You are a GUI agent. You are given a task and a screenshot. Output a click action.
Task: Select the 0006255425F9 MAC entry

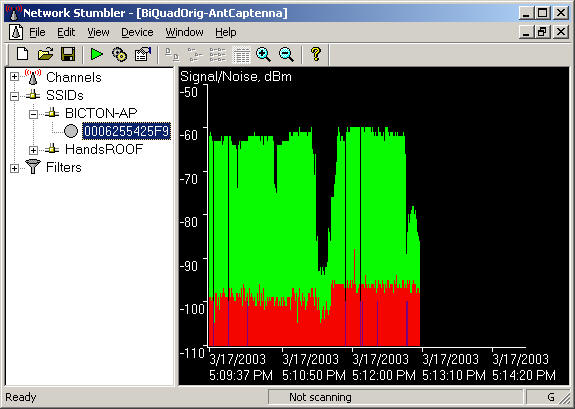click(x=127, y=131)
